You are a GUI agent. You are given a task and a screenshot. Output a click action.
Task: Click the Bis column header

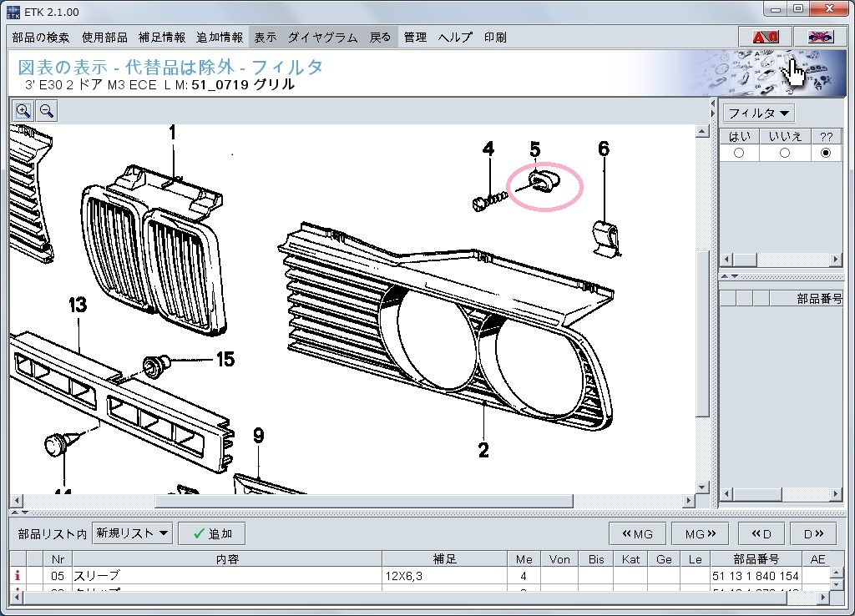click(596, 559)
